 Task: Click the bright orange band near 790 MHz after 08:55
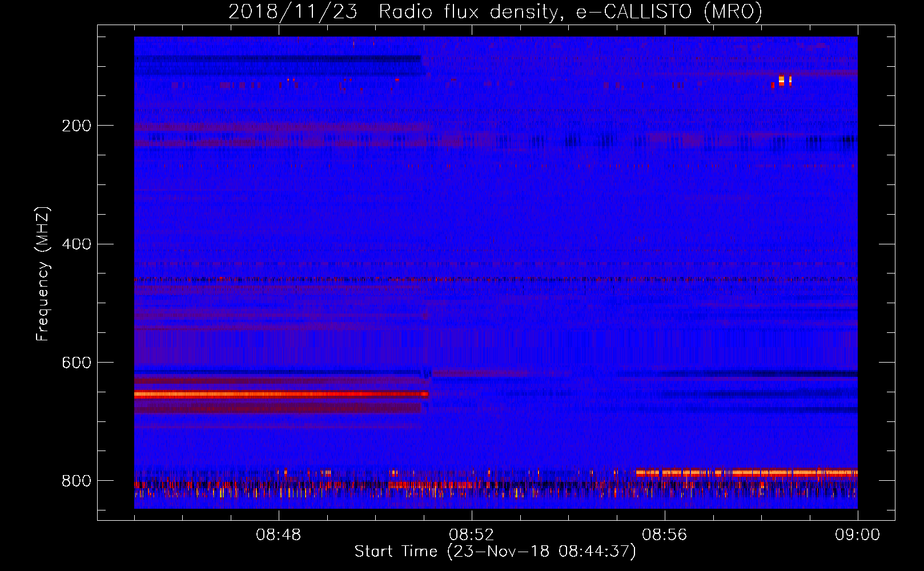[746, 473]
